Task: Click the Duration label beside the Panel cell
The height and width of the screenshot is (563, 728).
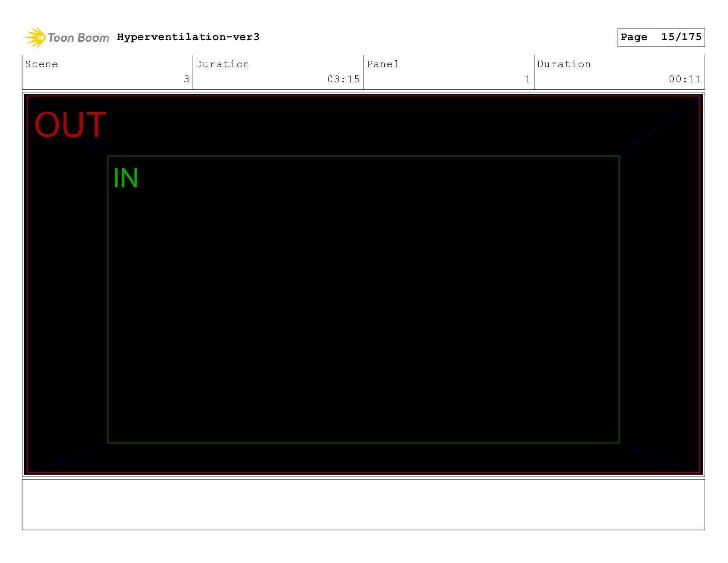Action: (x=564, y=64)
